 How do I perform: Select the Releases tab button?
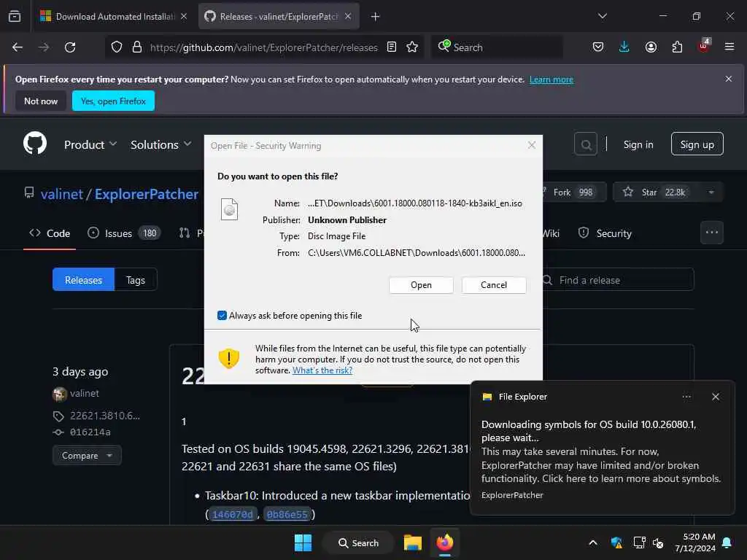click(83, 280)
